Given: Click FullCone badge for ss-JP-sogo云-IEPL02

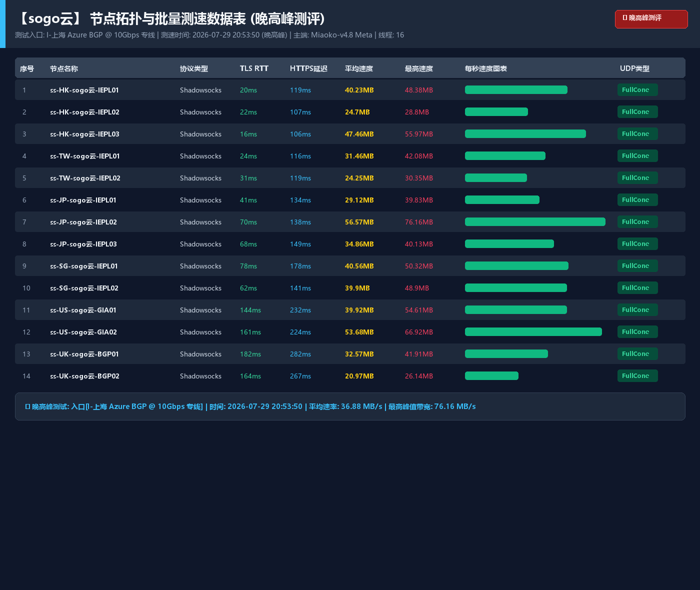Looking at the screenshot, I should [x=637, y=222].
